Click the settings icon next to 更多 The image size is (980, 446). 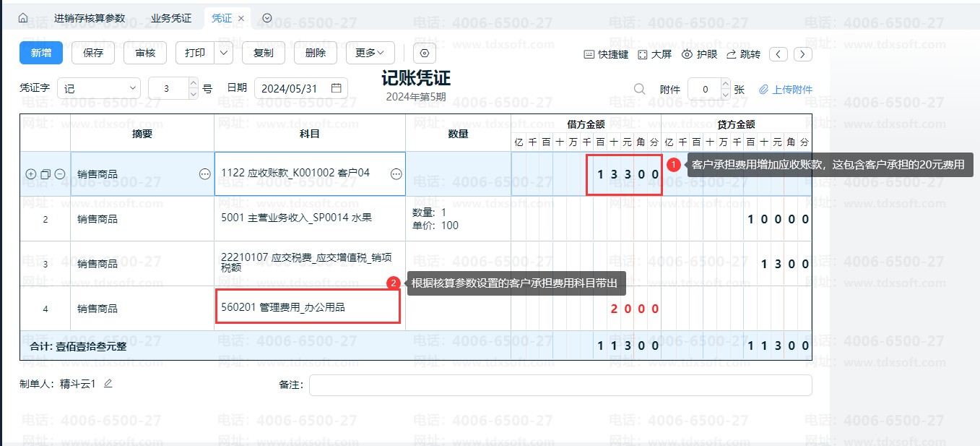coord(425,53)
